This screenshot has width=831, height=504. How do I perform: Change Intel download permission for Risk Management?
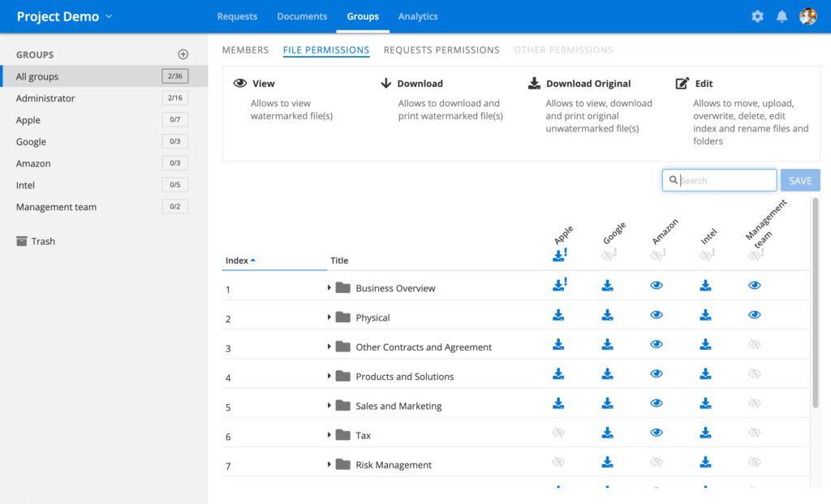tap(705, 462)
